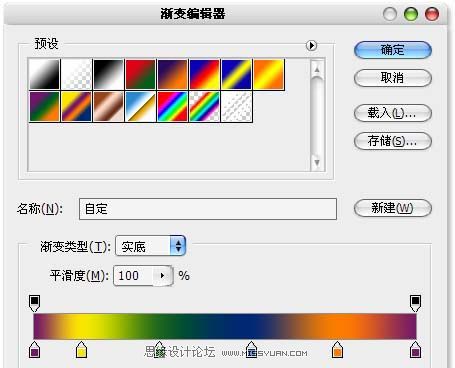Select the foreground to transparent gradient preset
455x368 pixels.
76,74
